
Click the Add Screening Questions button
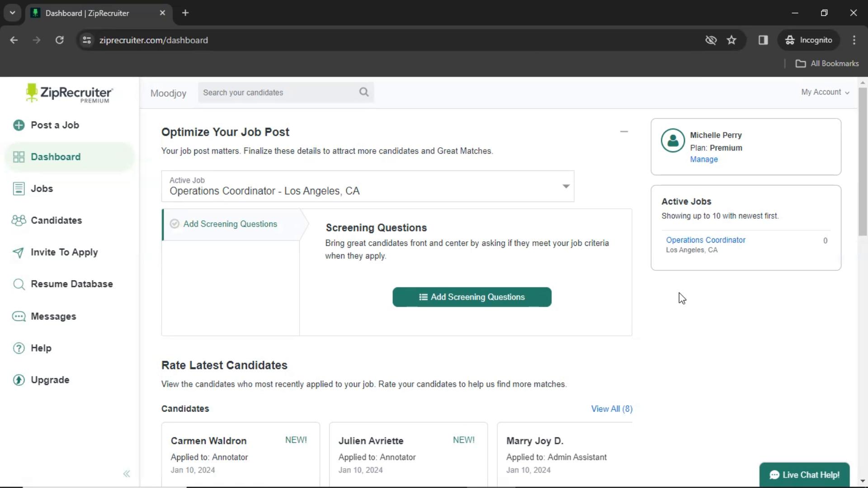[472, 297]
